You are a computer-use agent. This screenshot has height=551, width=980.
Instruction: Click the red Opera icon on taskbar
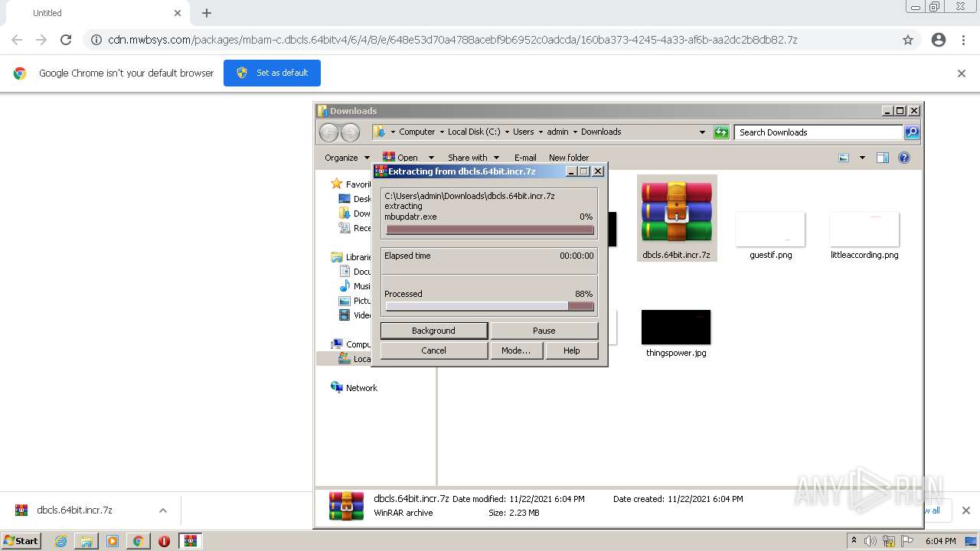164,541
